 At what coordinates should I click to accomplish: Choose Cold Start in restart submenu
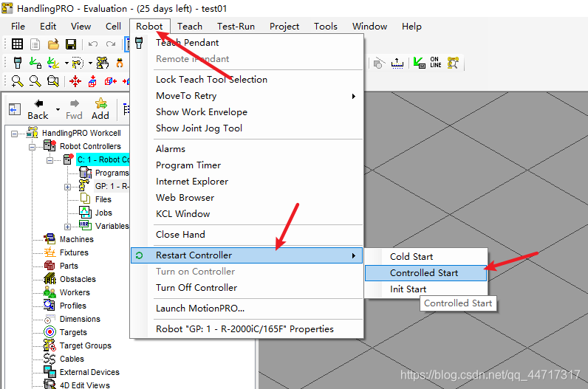(425, 257)
